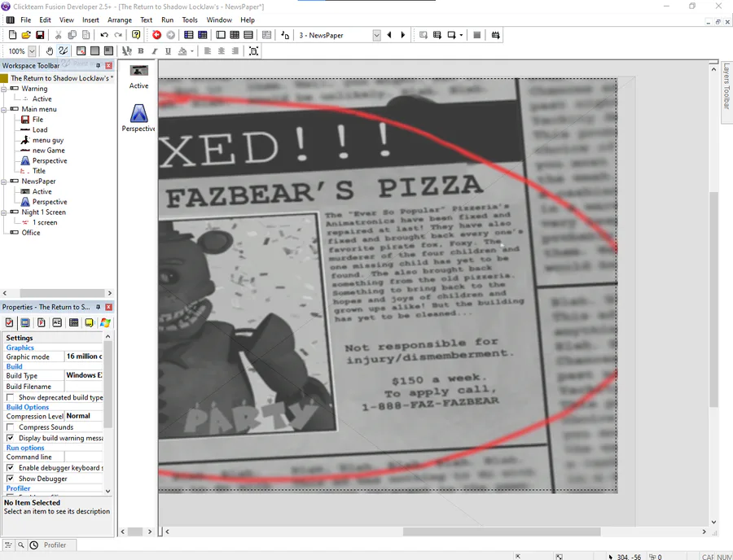Open the Build and Run dropdown arrow

pos(461,35)
